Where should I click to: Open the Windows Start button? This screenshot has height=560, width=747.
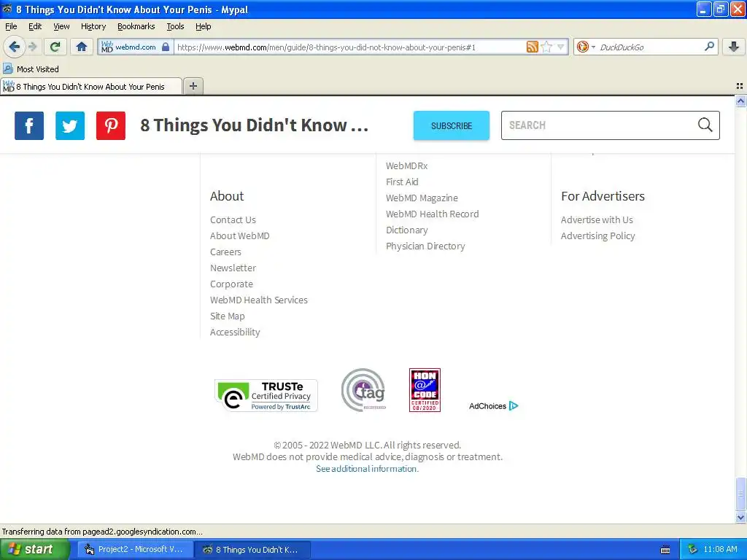(x=34, y=549)
